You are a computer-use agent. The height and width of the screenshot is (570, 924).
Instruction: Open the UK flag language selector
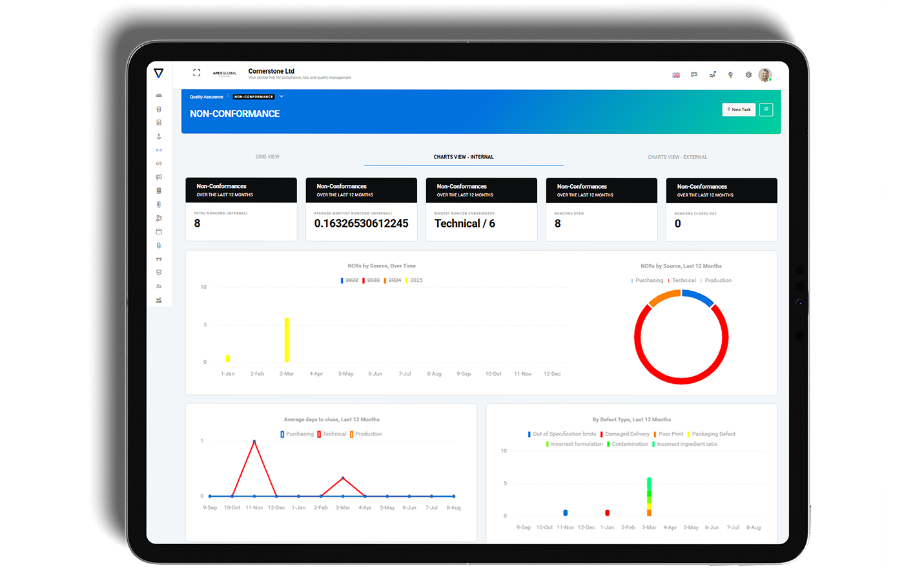pos(676,75)
